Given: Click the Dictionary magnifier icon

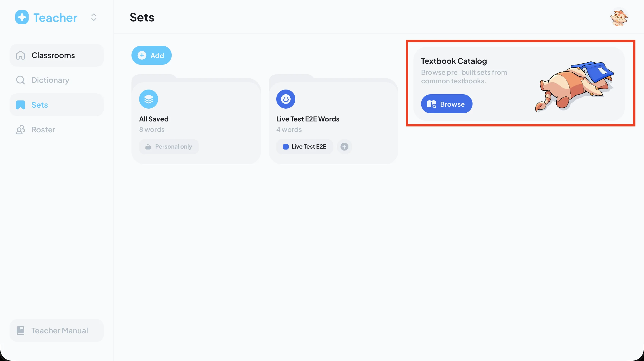Looking at the screenshot, I should 20,80.
